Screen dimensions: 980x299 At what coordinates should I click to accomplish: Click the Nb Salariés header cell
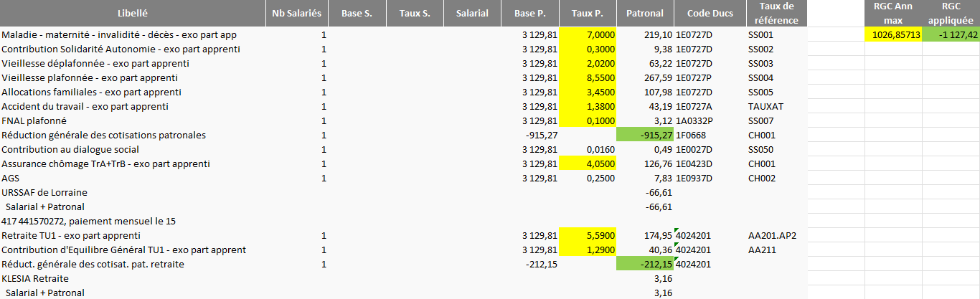298,13
